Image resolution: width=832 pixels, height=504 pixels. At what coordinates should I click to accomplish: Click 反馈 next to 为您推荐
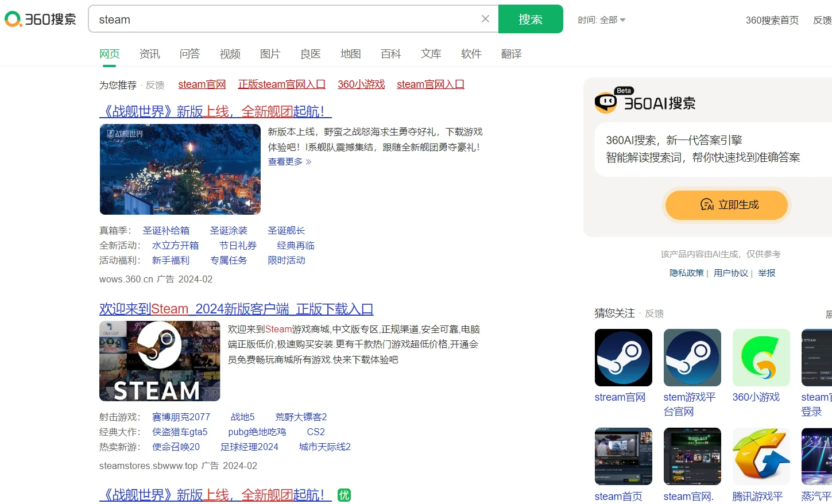point(155,85)
